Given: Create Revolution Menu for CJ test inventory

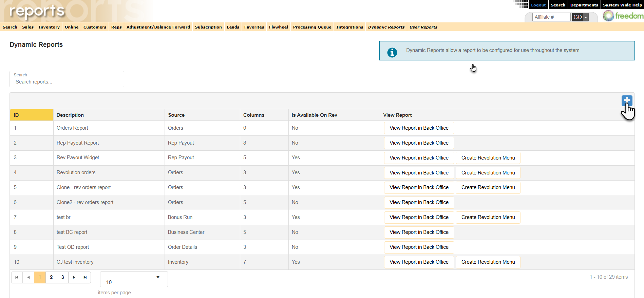Looking at the screenshot, I should coord(488,262).
